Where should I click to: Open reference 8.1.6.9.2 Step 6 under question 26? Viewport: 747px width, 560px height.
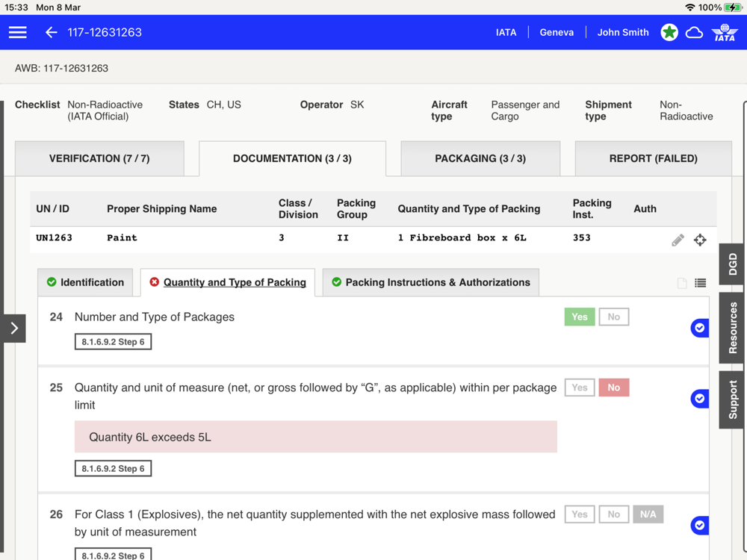(x=113, y=555)
